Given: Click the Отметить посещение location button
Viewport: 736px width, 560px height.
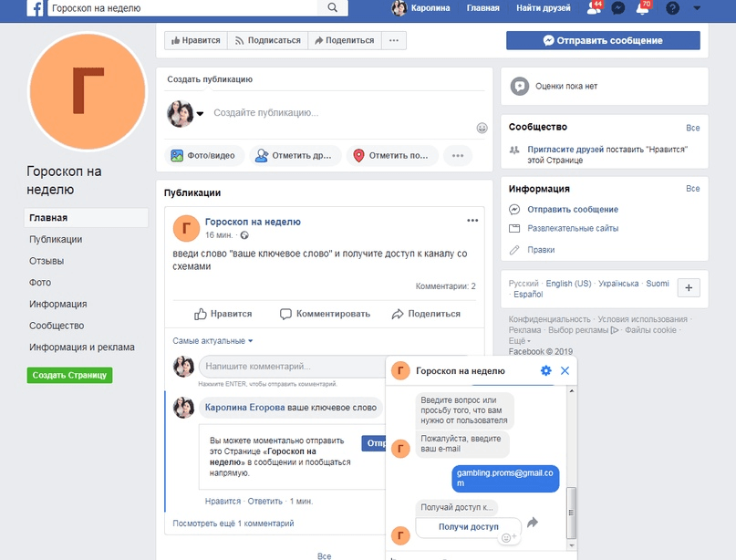Looking at the screenshot, I should [x=392, y=156].
